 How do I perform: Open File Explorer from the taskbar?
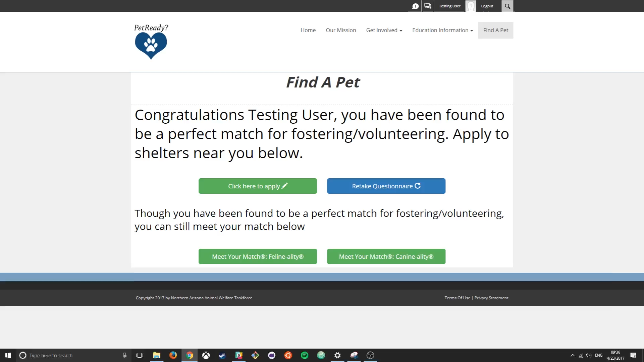[x=157, y=355]
